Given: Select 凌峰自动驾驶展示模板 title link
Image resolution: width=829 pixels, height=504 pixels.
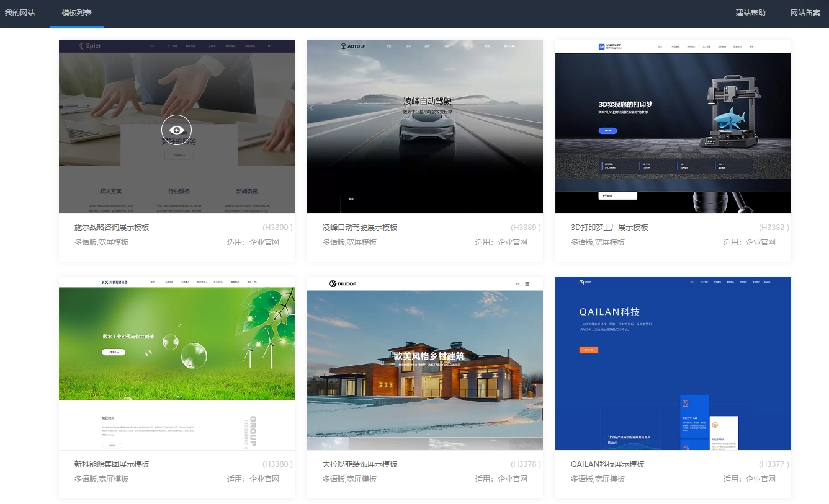Looking at the screenshot, I should (360, 228).
